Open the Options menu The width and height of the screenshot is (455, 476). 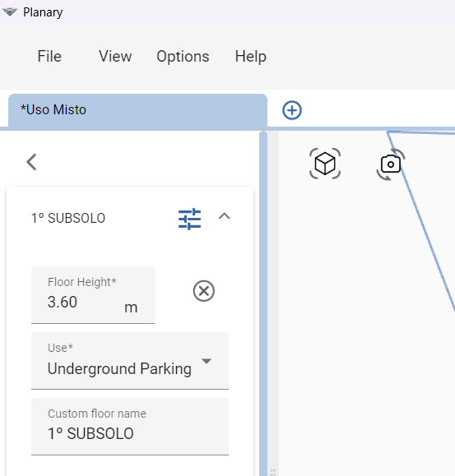pos(183,57)
